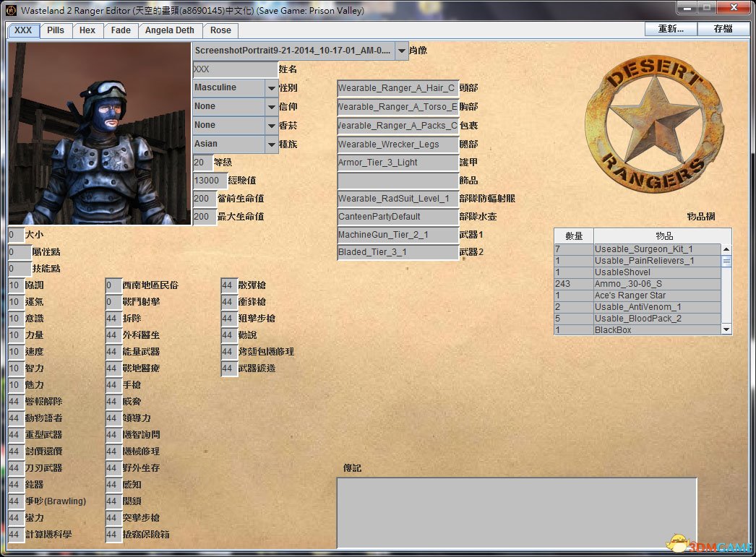Click the 力量 strength value field
The image size is (756, 557).
click(17, 335)
